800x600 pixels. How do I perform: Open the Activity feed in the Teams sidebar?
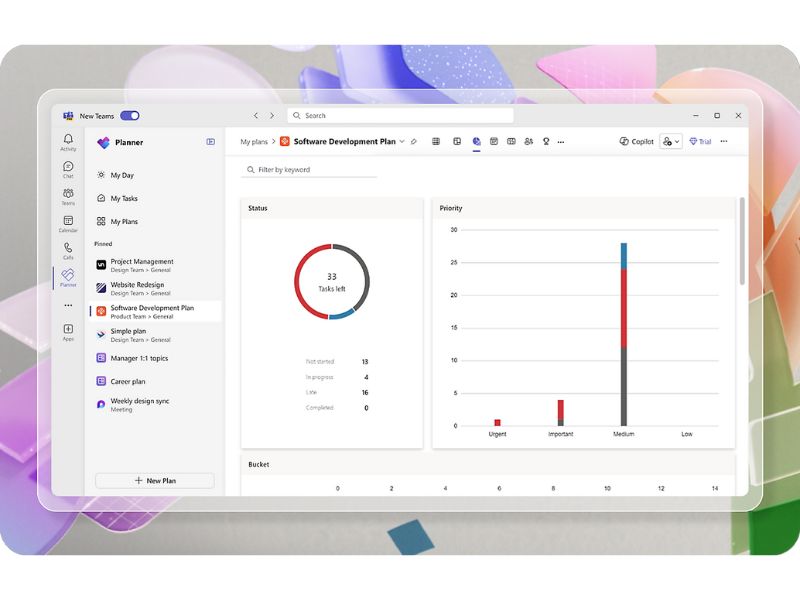pyautogui.click(x=68, y=142)
